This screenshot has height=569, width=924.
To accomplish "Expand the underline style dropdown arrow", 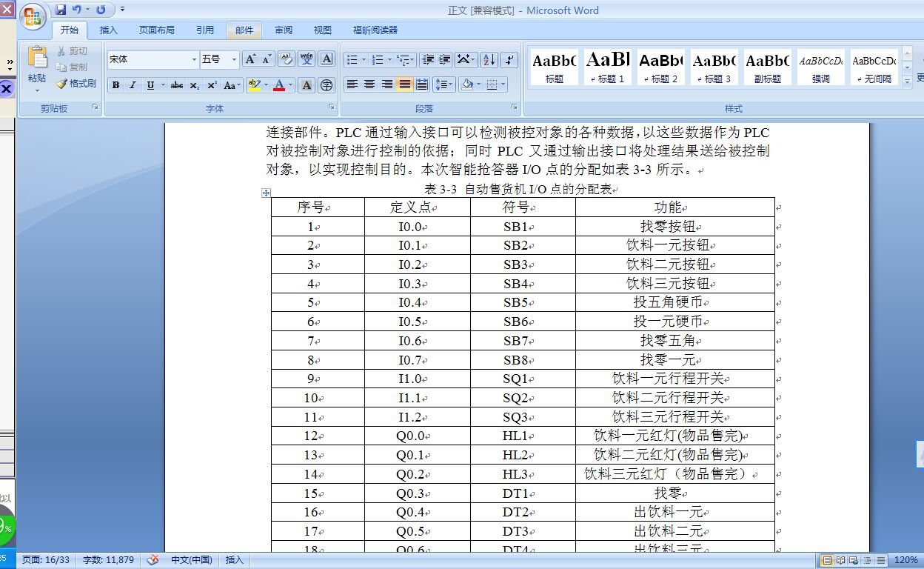I will [x=163, y=85].
